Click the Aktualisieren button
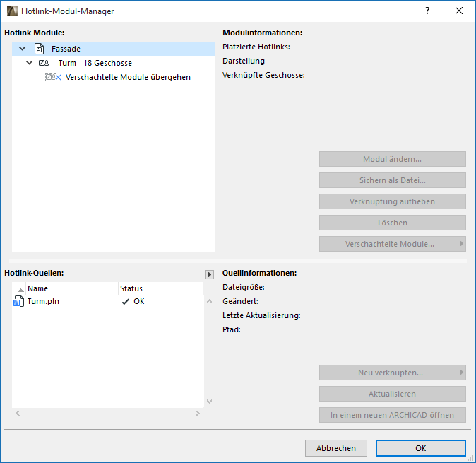The image size is (476, 463). pyautogui.click(x=392, y=394)
